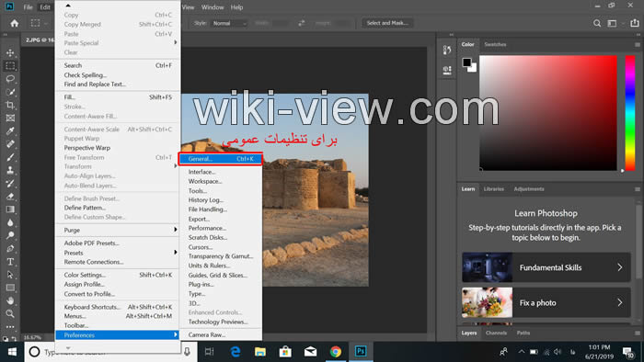Image resolution: width=644 pixels, height=362 pixels.
Task: Open Fundamental Skills tutorial chevron
Action: click(x=620, y=267)
